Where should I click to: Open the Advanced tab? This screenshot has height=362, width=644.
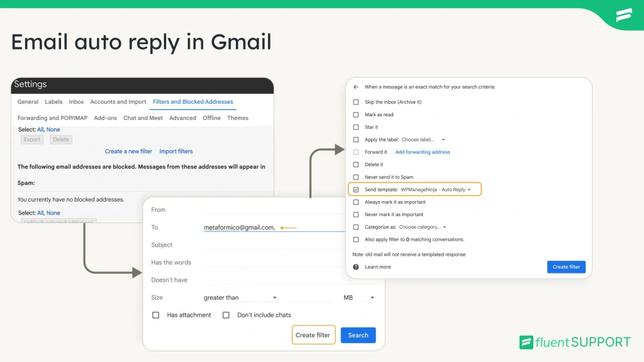(183, 118)
